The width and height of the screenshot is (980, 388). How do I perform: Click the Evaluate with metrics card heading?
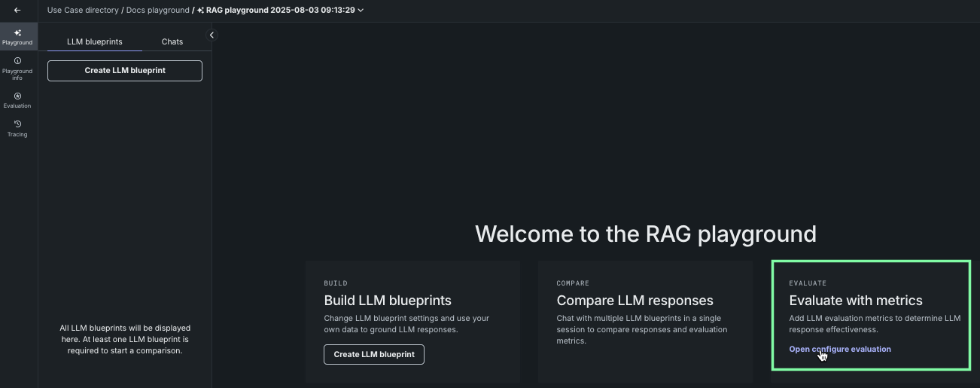coord(855,301)
